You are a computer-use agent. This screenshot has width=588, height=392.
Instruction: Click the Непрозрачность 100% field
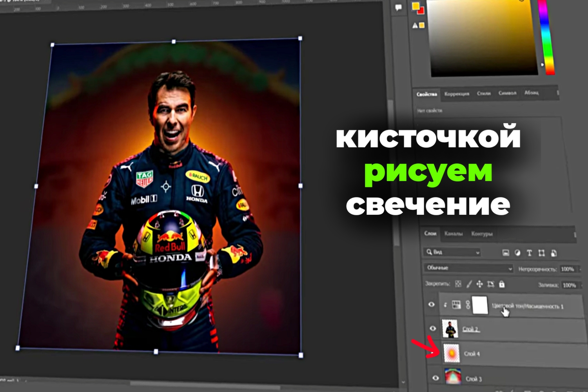[568, 269]
